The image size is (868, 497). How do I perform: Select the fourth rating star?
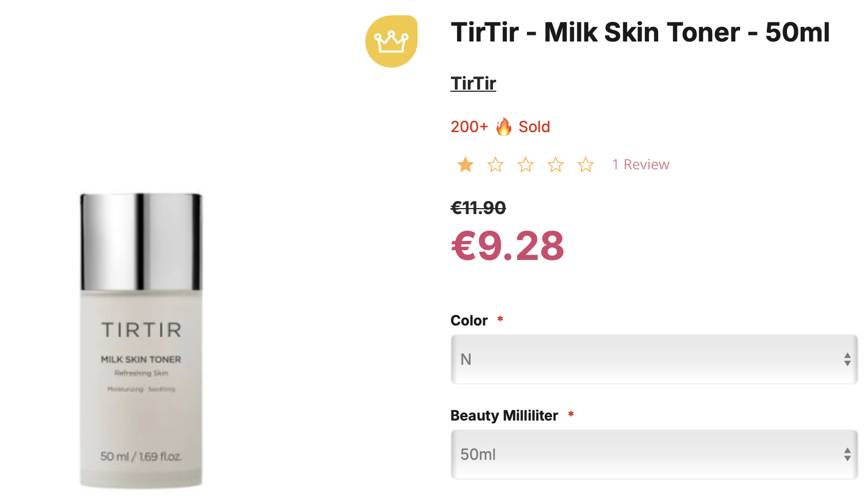tap(556, 164)
